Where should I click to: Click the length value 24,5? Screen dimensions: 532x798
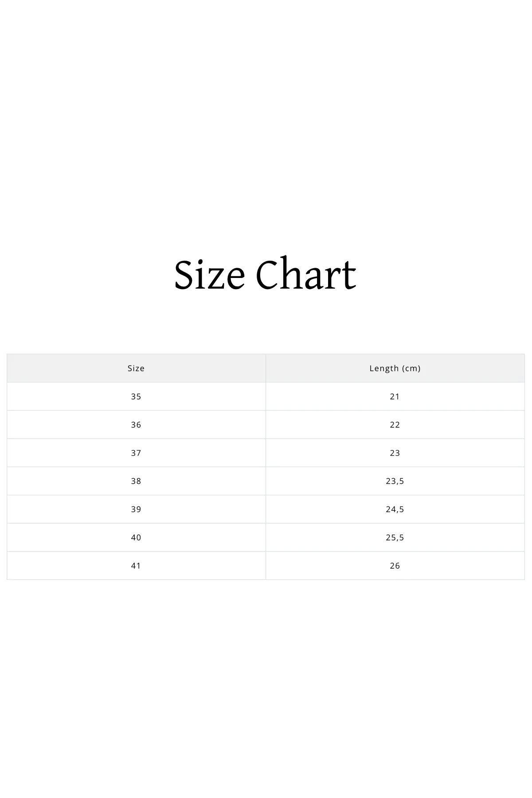[395, 509]
